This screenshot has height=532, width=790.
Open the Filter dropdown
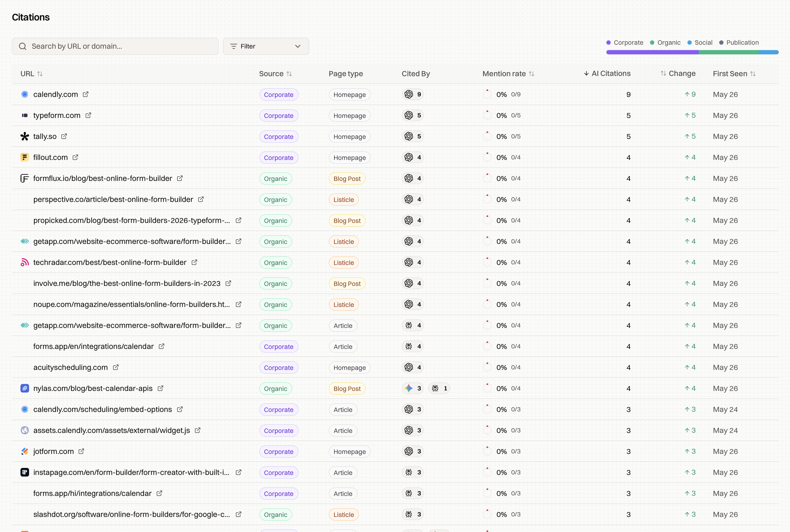(266, 46)
